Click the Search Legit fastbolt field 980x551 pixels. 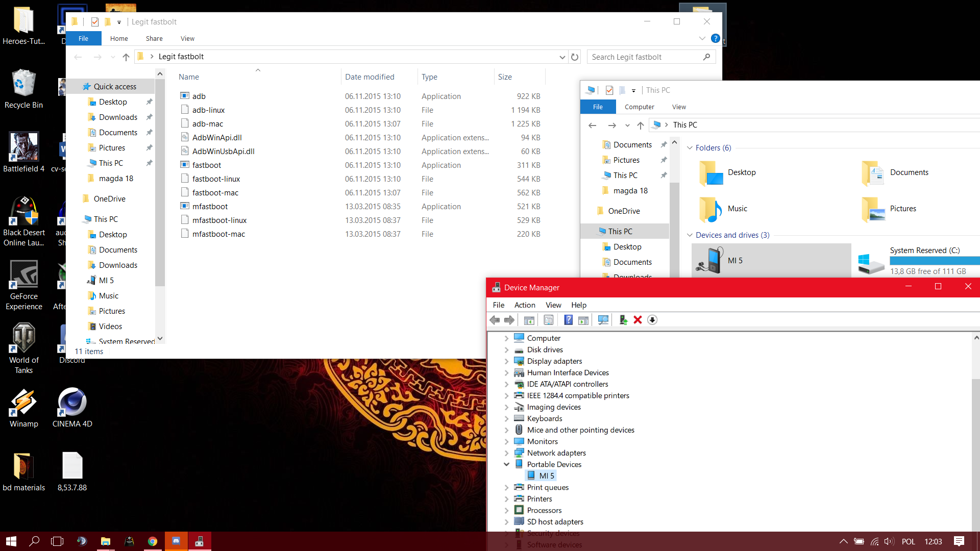645,57
